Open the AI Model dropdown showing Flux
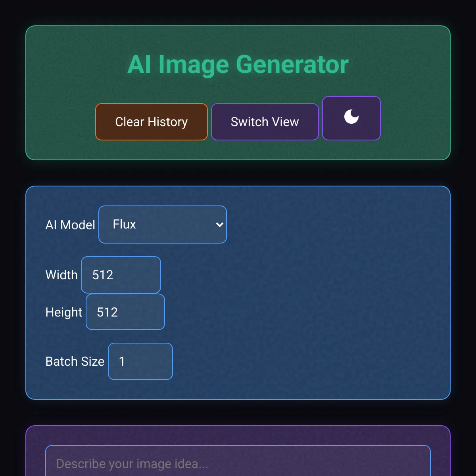Image resolution: width=476 pixels, height=476 pixels. click(163, 225)
